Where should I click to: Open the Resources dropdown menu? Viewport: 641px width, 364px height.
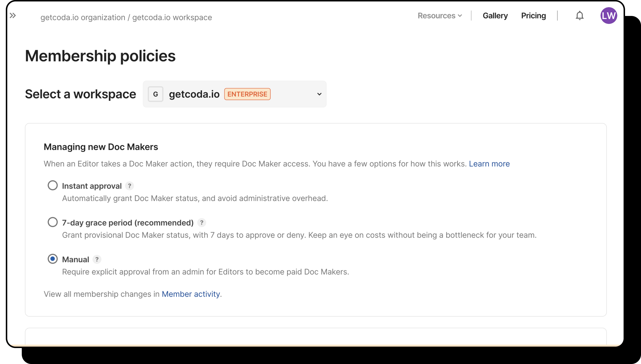440,16
